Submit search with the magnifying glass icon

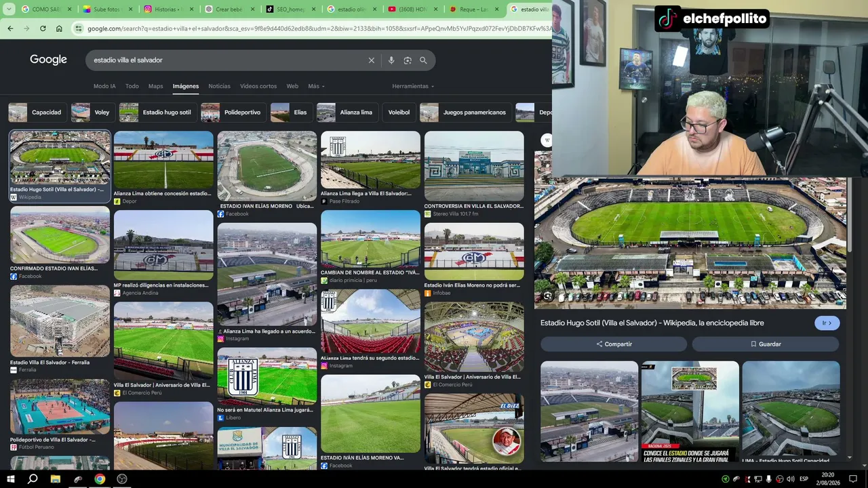(x=423, y=60)
